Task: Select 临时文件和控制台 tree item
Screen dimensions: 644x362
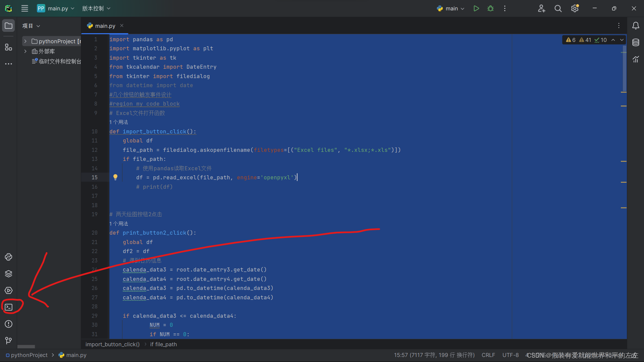Action: 56,61
